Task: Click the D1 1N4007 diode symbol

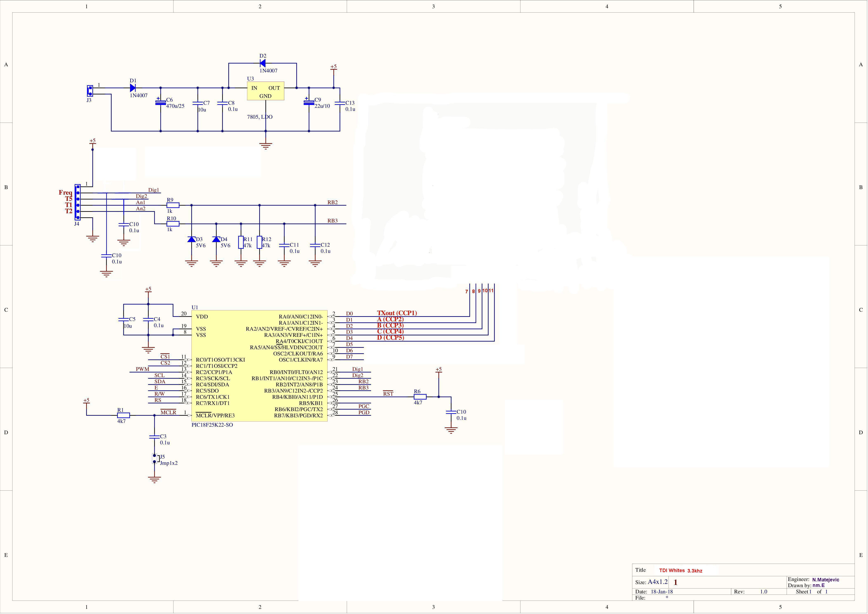Action: coord(133,88)
